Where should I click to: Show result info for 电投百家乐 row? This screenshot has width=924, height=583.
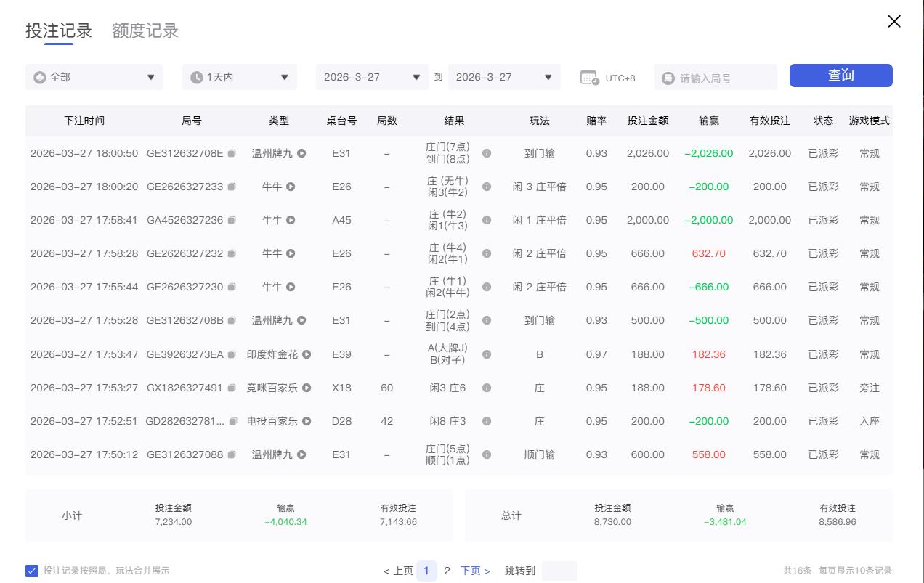pos(487,422)
